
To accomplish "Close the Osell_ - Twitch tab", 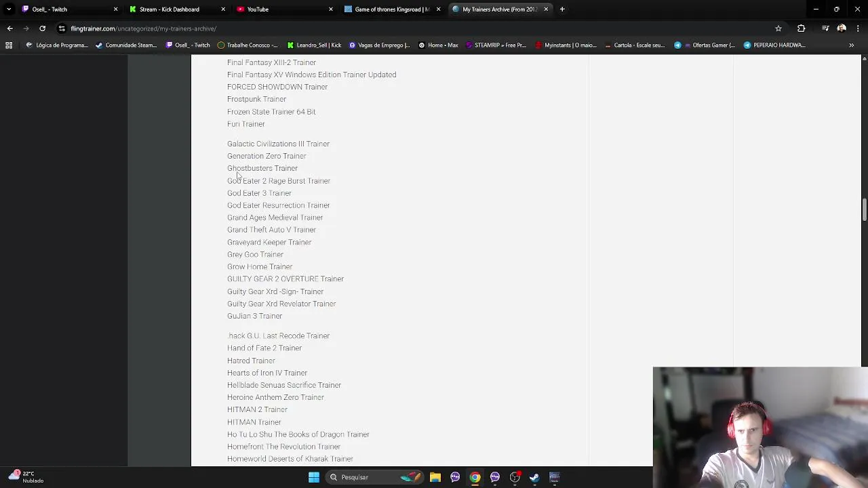I will (x=115, y=9).
